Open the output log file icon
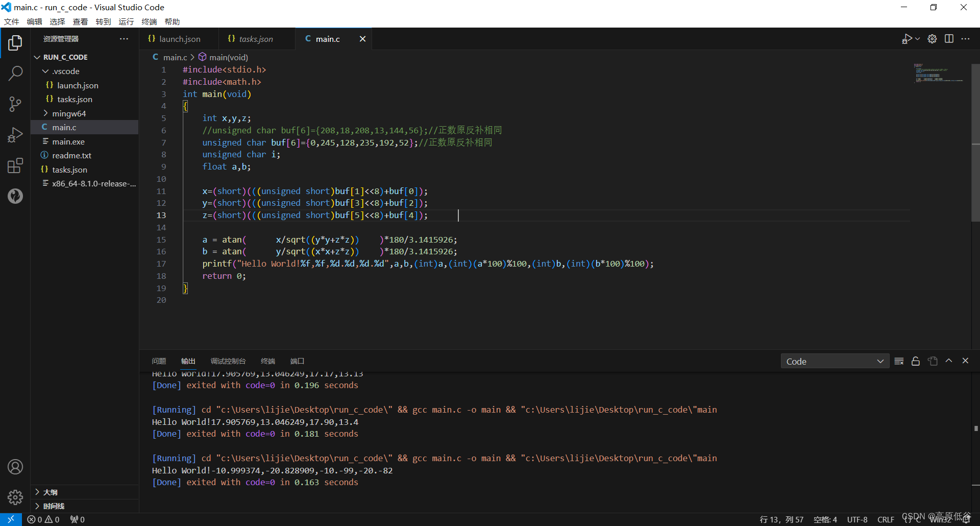Image resolution: width=980 pixels, height=526 pixels. pyautogui.click(x=933, y=361)
